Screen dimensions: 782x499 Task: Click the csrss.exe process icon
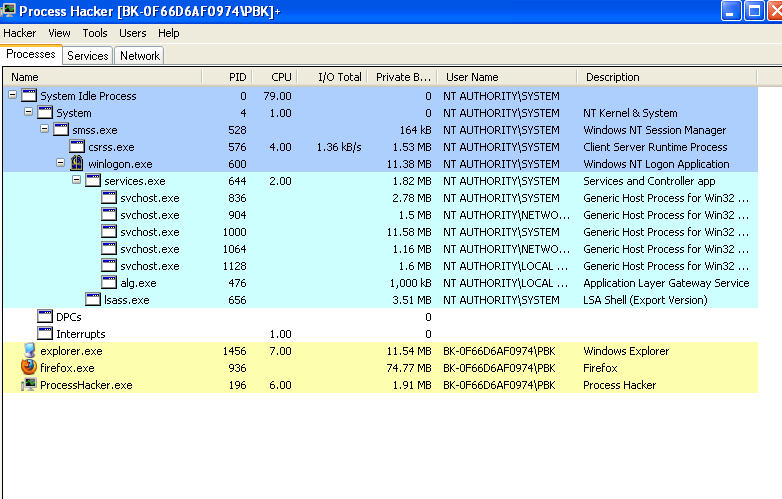click(77, 146)
